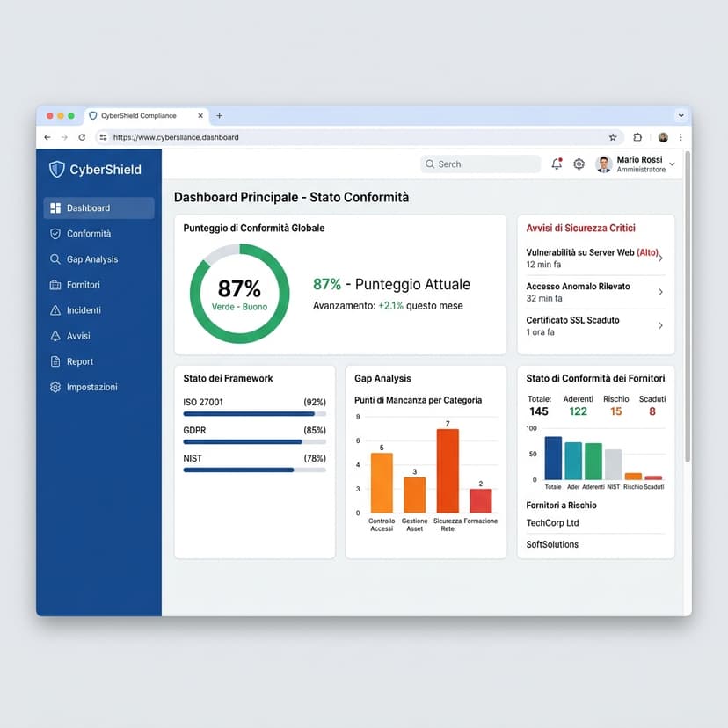Click the Avvisi di Sicurezza Critici heading
The width and height of the screenshot is (728, 728).
[580, 228]
